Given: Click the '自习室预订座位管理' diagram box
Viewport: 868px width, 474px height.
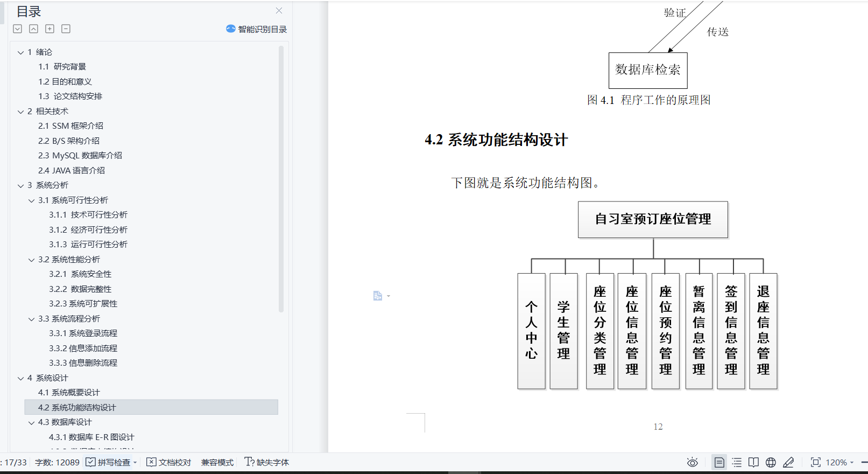Looking at the screenshot, I should click(x=653, y=220).
